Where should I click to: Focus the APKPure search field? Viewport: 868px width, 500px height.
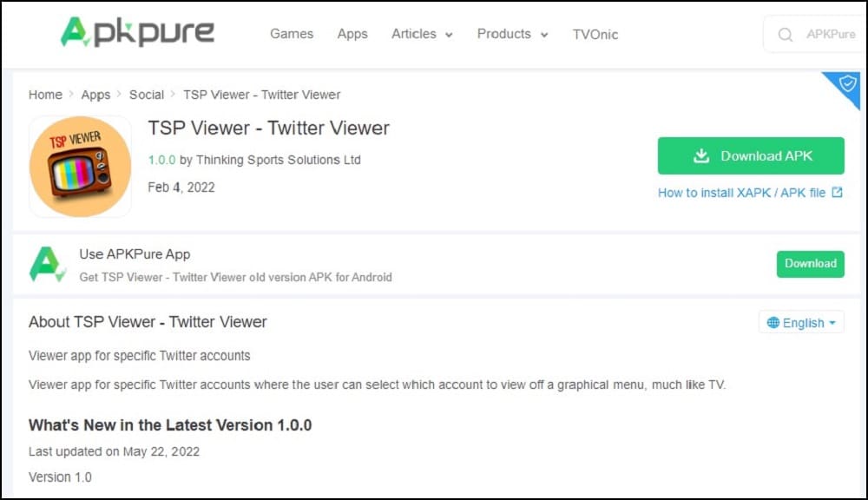(815, 35)
